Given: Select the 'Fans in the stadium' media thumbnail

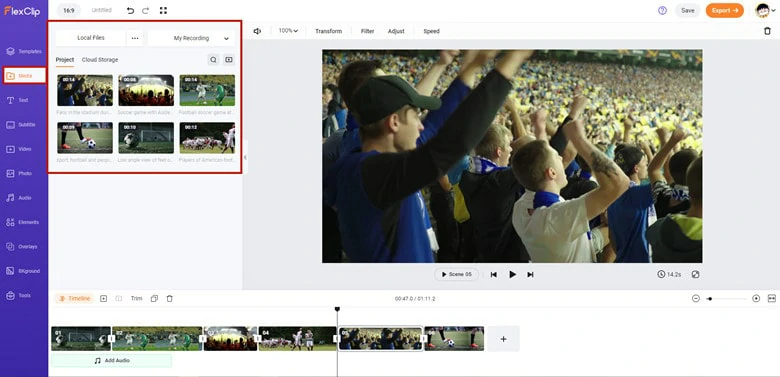Looking at the screenshot, I should tap(85, 91).
